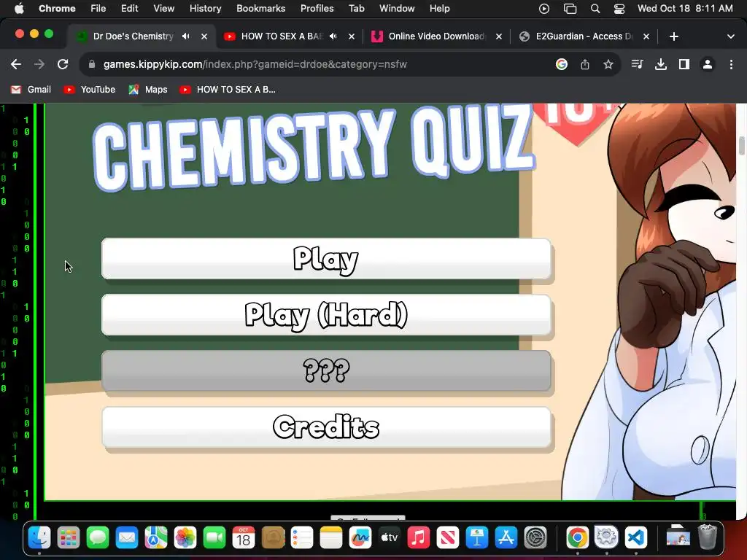Open Calendar from the Dock
Image resolution: width=747 pixels, height=560 pixels.
coord(244,538)
